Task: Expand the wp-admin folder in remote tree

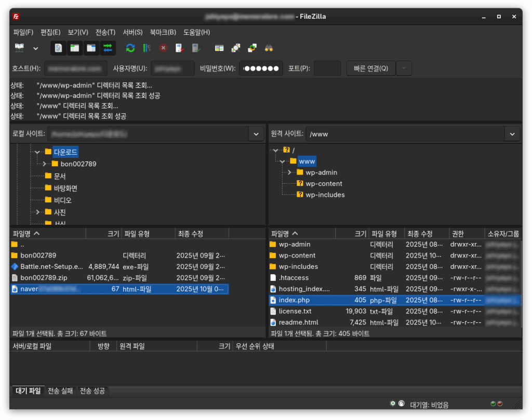Action: click(x=290, y=172)
